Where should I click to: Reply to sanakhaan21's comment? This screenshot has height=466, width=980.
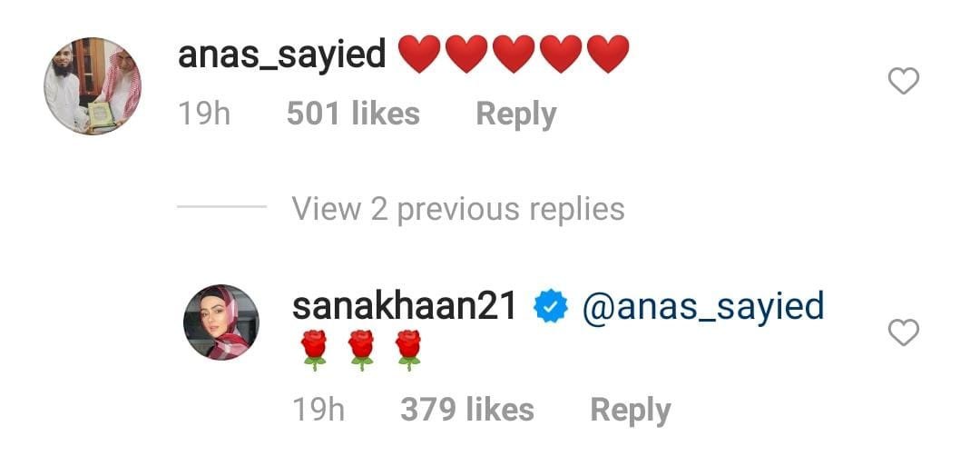click(x=630, y=411)
